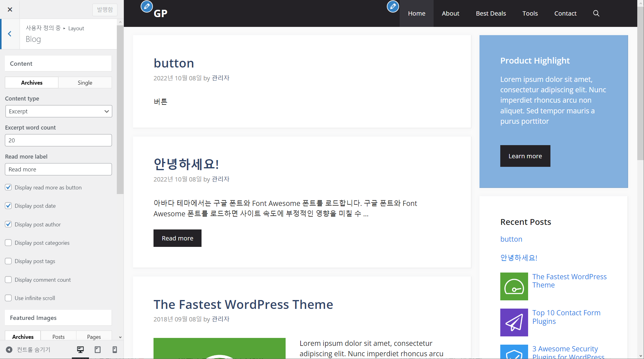Open the Content type Excerpt dropdown

tap(59, 111)
